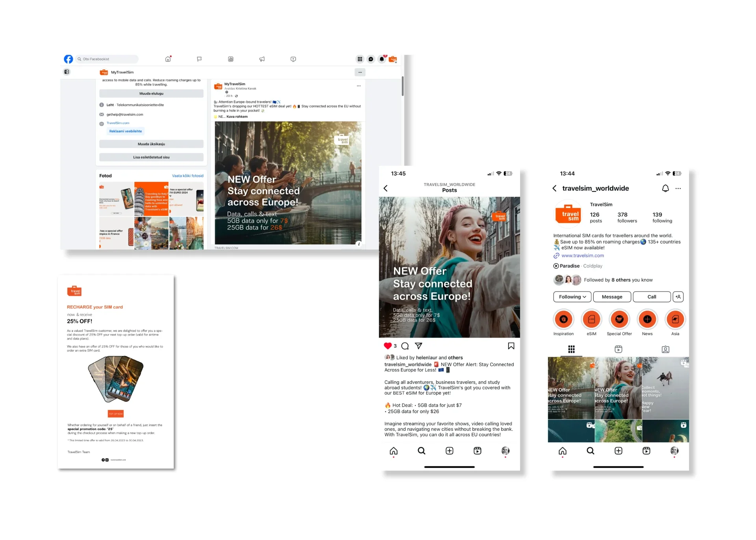Open the www.travelsim.com link in the bio
The width and height of the screenshot is (756, 540).
(582, 255)
